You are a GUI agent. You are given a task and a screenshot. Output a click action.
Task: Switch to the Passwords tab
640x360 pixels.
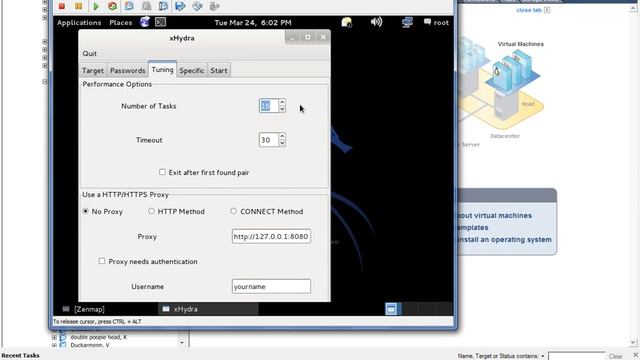click(x=128, y=70)
